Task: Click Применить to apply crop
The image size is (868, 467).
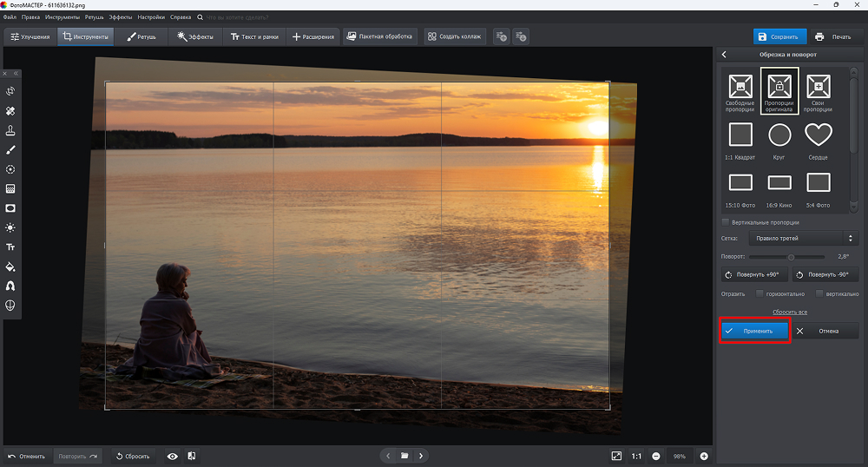Action: coord(754,331)
